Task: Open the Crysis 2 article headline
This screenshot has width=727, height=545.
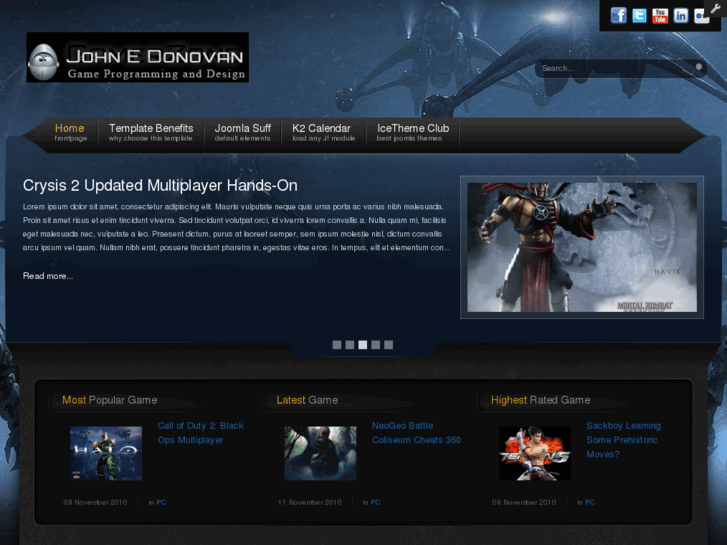Action: coord(160,186)
